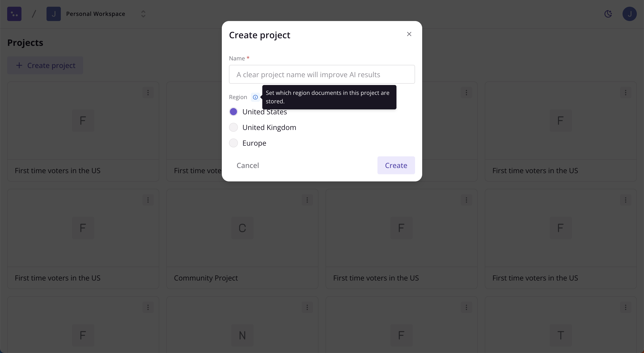The width and height of the screenshot is (644, 353).
Task: Click the app logo in top-left corner
Action: tap(14, 14)
